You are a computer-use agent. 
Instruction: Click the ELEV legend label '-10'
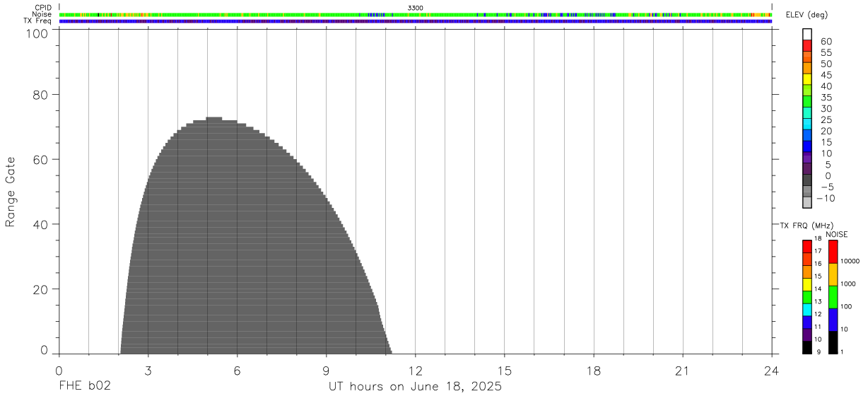point(825,198)
